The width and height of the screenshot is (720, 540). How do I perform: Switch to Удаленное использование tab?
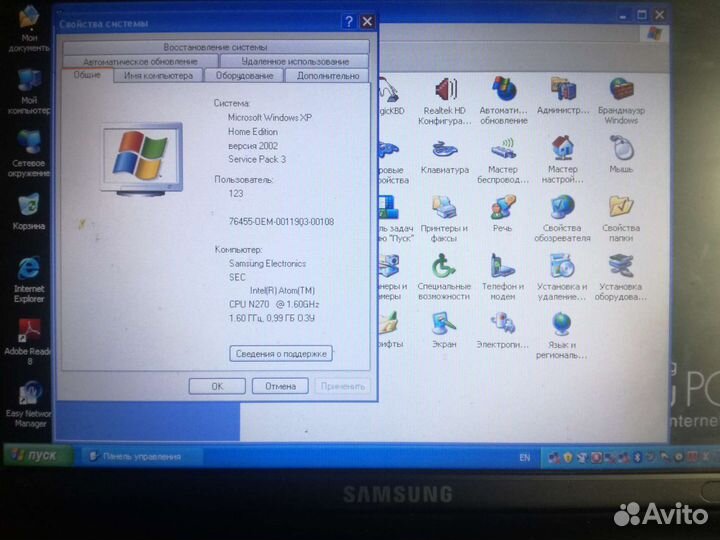[295, 61]
